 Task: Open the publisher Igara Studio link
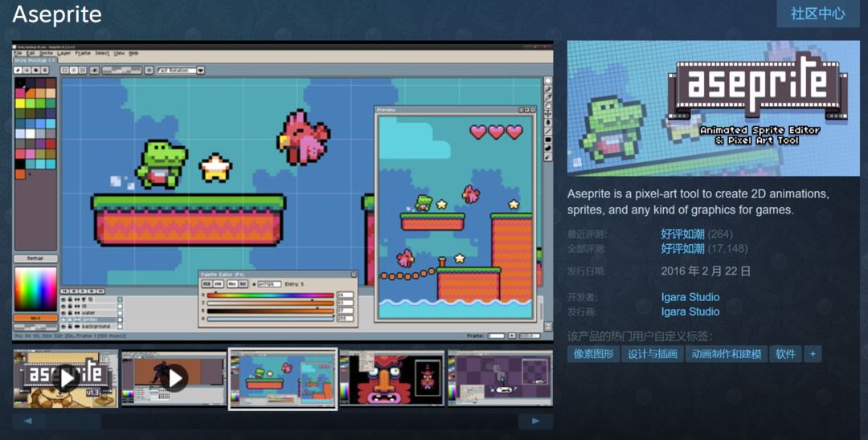[690, 312]
